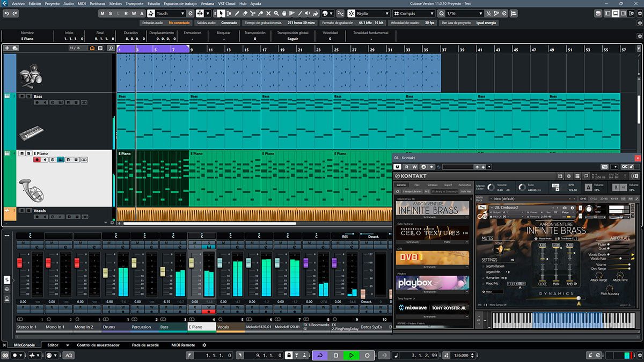Select the Comp hand tool
The image size is (644, 362).
click(284, 13)
